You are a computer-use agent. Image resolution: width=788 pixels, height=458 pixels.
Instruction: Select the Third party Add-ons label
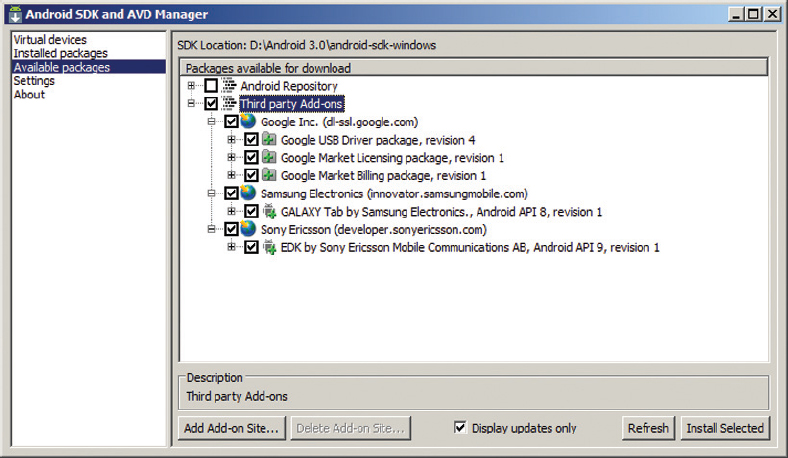pos(291,104)
